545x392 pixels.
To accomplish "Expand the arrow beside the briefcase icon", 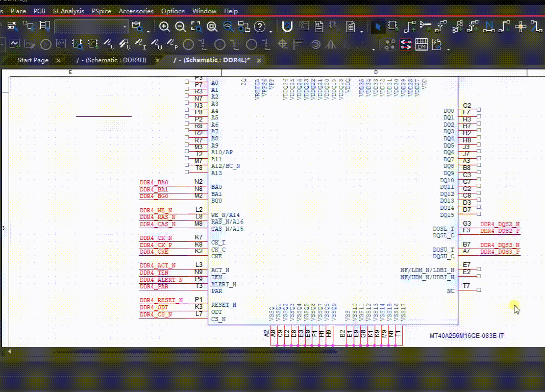I will click(x=148, y=31).
